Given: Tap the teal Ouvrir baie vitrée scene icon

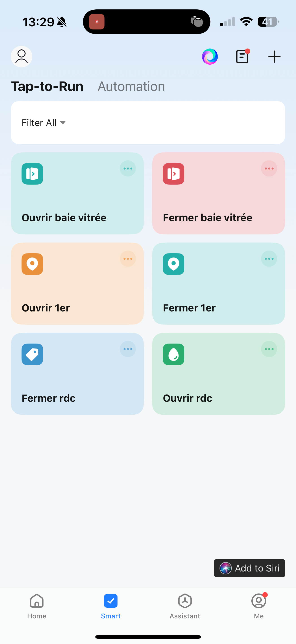Looking at the screenshot, I should tap(32, 174).
